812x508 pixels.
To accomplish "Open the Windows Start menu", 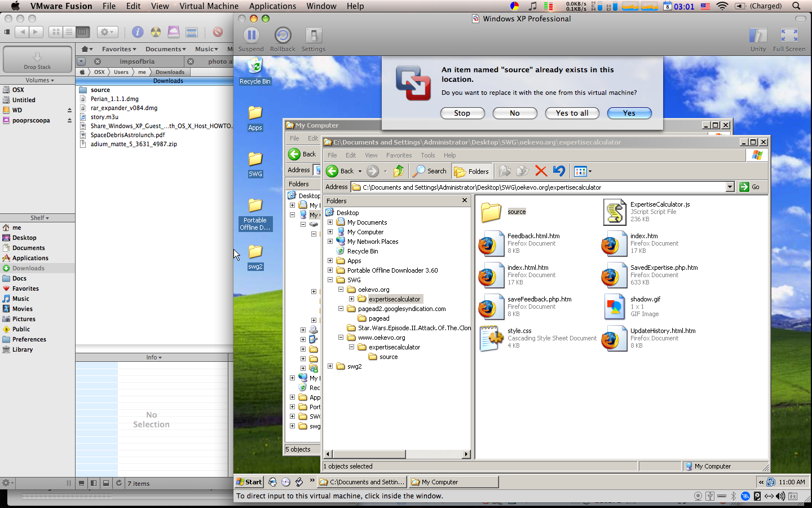I will [x=249, y=482].
